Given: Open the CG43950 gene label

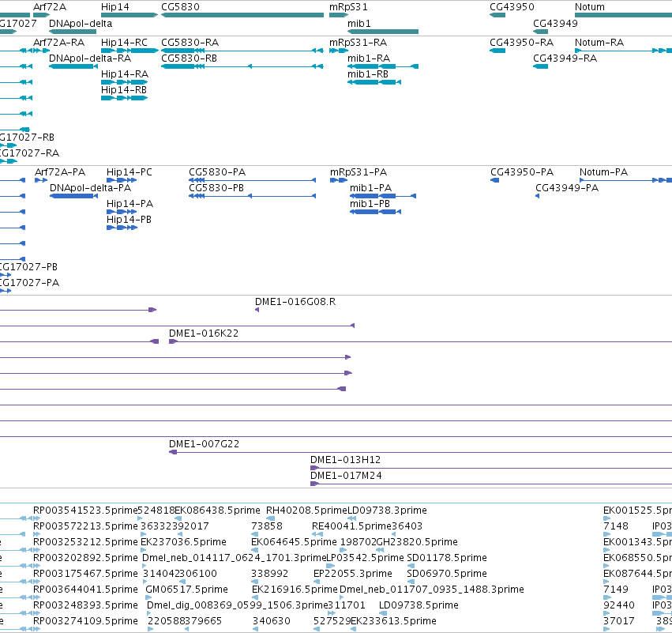Looking at the screenshot, I should [x=512, y=7].
